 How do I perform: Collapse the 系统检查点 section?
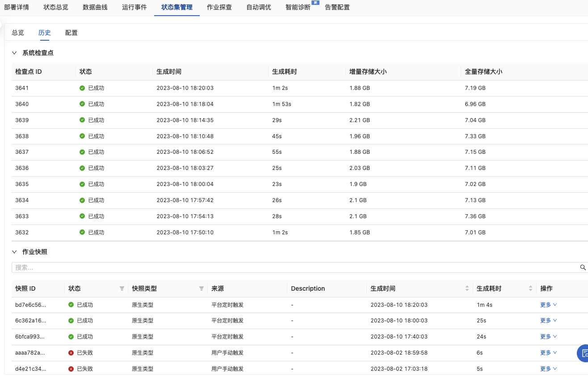(14, 53)
